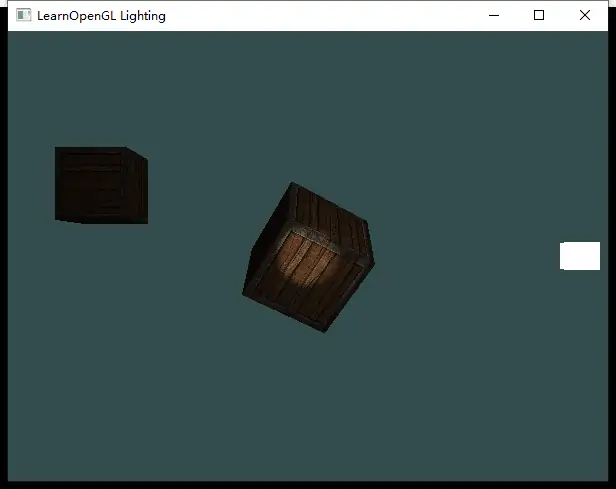The width and height of the screenshot is (616, 489).
Task: Click the top-left corner of the left crate
Action: tap(56, 149)
